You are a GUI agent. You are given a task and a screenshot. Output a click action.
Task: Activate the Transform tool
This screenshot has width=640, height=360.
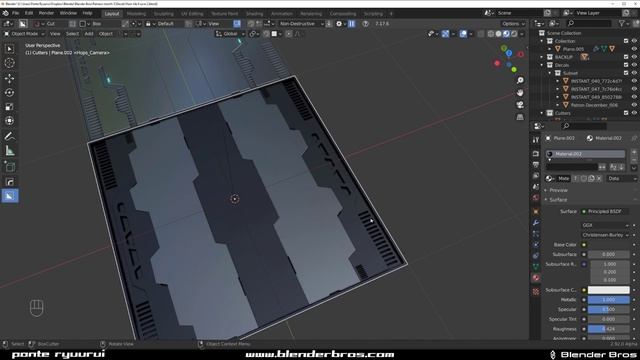coord(10,121)
